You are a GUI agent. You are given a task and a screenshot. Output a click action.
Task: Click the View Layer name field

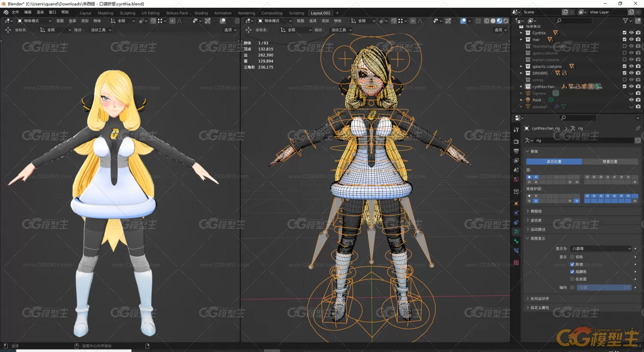[x=608, y=12]
